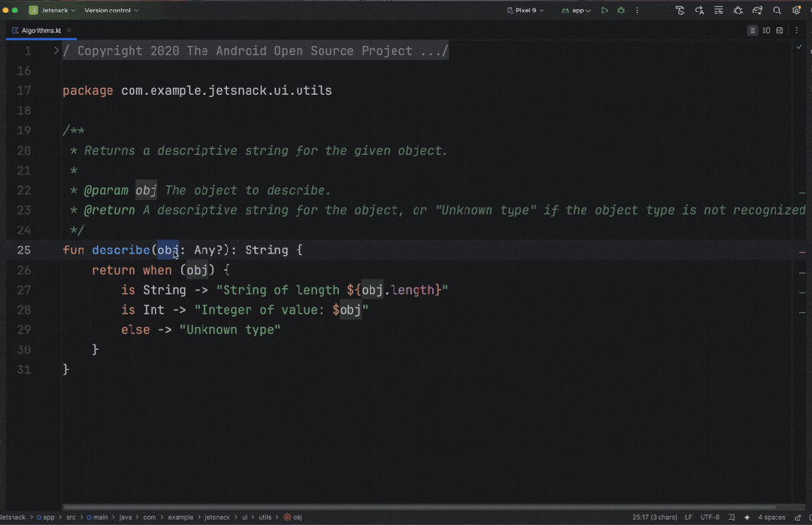The width and height of the screenshot is (812, 525).
Task: Click the UTF-8 encoding in status bar
Action: [x=710, y=517]
